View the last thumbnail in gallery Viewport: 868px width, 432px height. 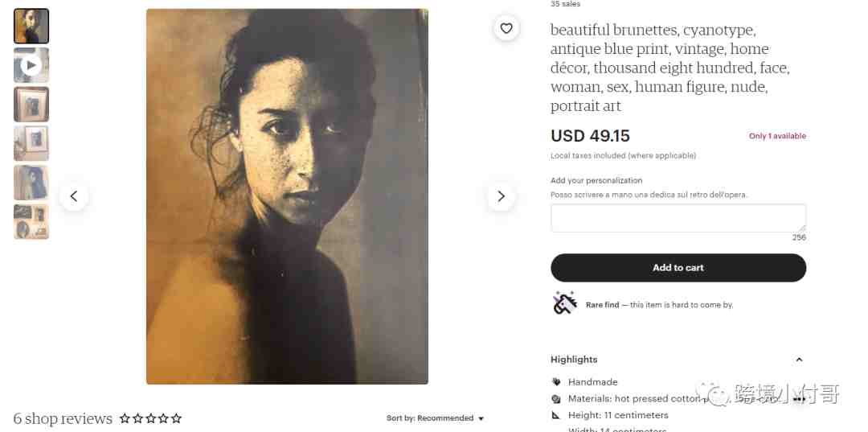tap(31, 221)
